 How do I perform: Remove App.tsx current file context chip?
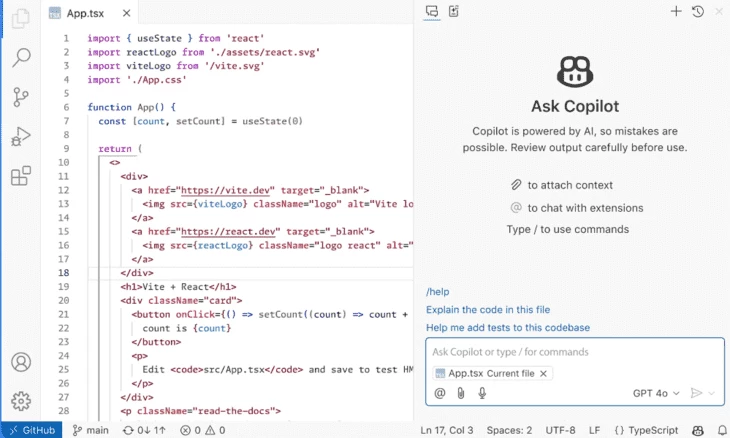[543, 373]
